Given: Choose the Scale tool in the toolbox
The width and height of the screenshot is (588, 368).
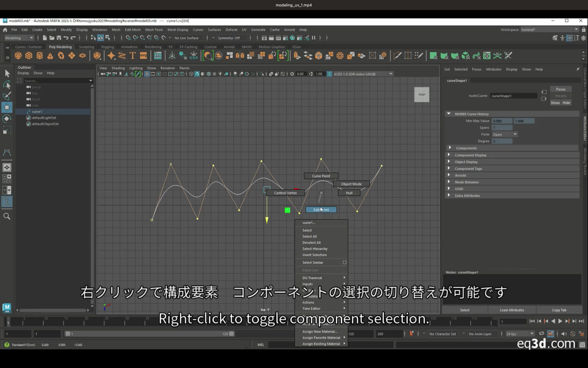Looking at the screenshot, I should (x=7, y=131).
